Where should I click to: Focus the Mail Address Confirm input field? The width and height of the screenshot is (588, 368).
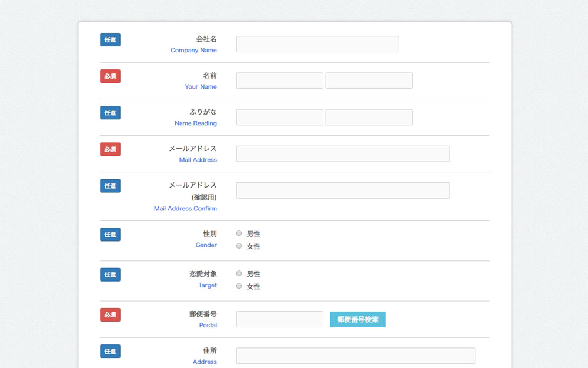343,190
